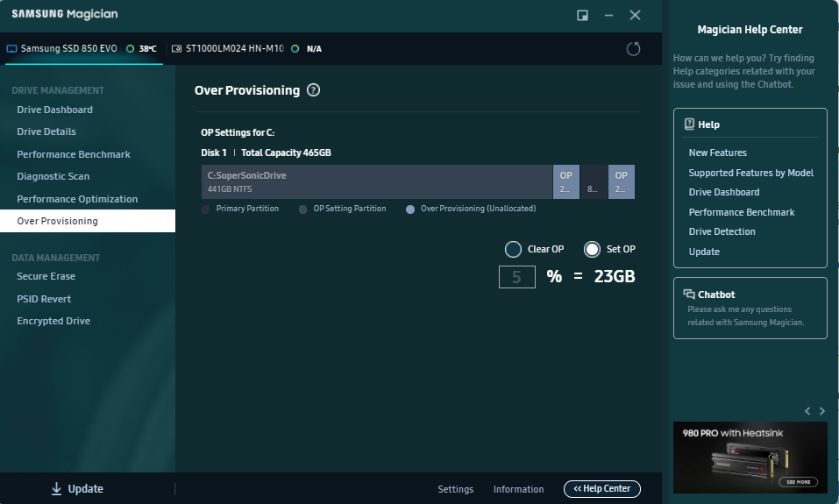The width and height of the screenshot is (839, 504).
Task: Open Drive Dashboard in sidebar
Action: tap(54, 110)
